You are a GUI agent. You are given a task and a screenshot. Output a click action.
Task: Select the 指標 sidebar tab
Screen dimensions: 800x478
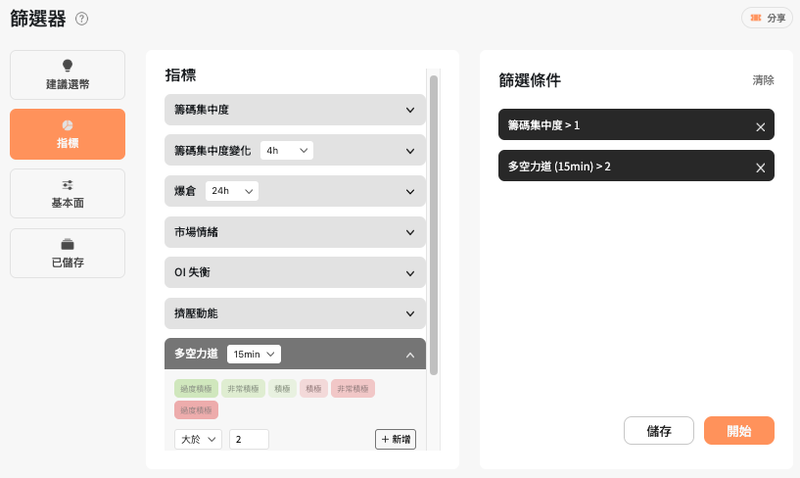point(67,134)
